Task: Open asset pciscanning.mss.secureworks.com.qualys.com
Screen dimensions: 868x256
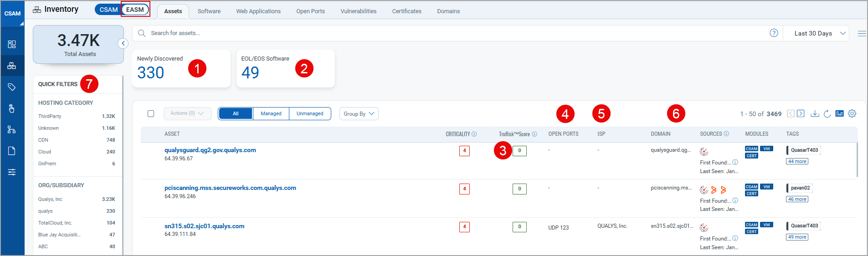Action: 230,188
